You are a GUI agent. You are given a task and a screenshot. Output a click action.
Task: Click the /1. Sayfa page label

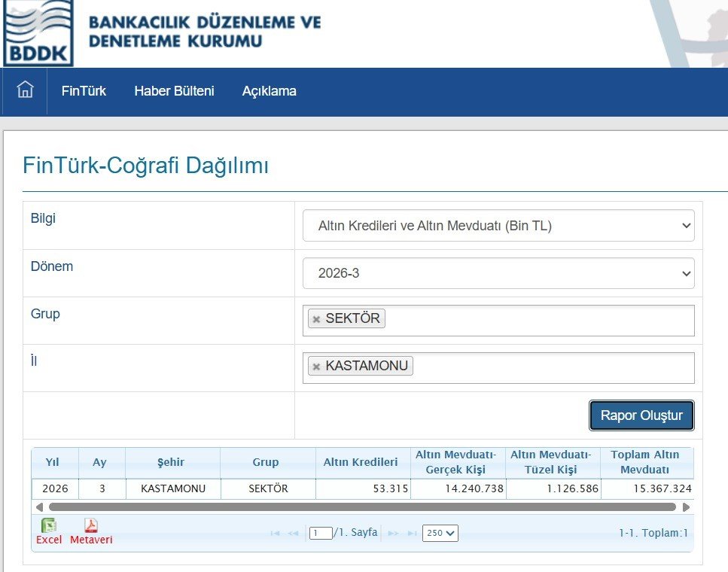tap(355, 533)
